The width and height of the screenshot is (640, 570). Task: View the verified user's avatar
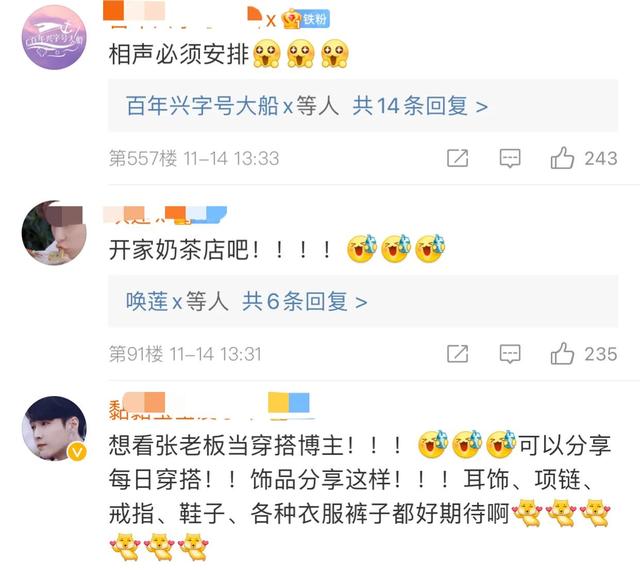pyautogui.click(x=54, y=428)
